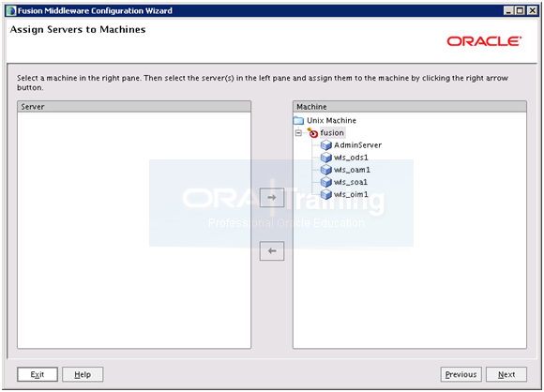
Task: Click the wls_soa1 server icon
Action: [325, 182]
